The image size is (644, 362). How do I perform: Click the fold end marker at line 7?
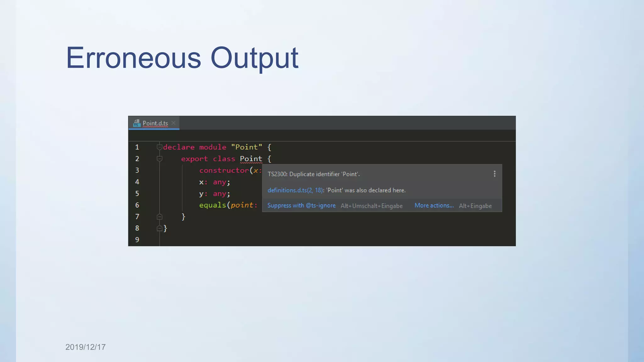coord(159,217)
